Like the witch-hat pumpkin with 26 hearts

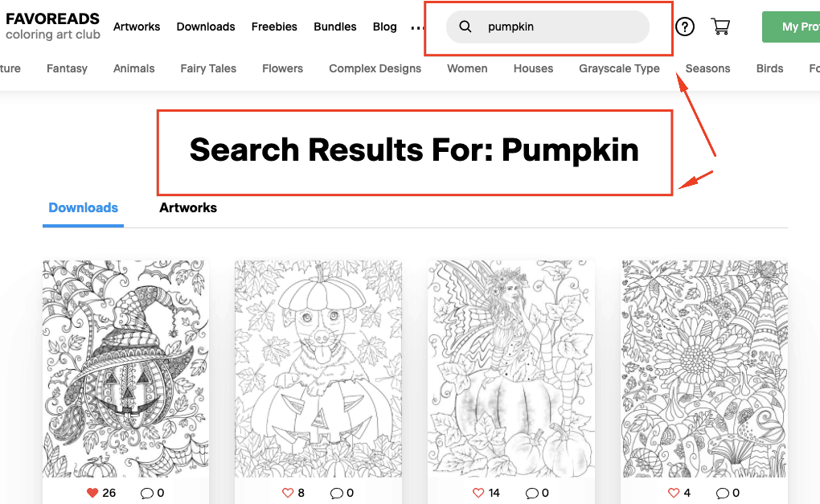(92, 493)
